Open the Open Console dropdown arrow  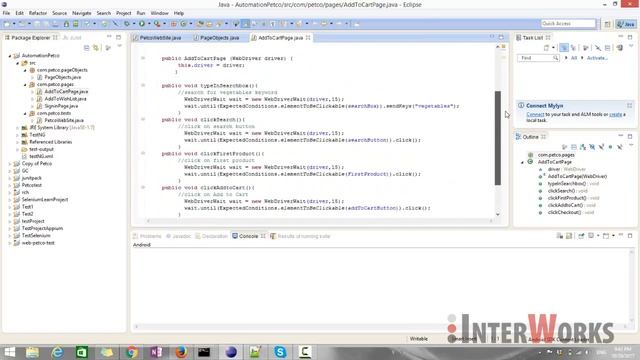point(613,236)
